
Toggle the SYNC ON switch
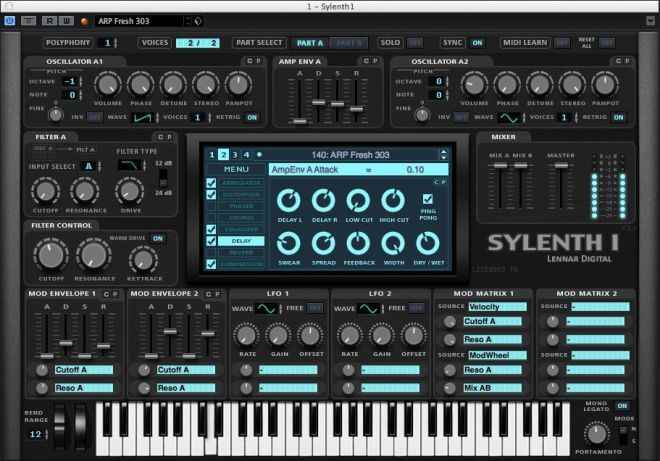(x=477, y=43)
